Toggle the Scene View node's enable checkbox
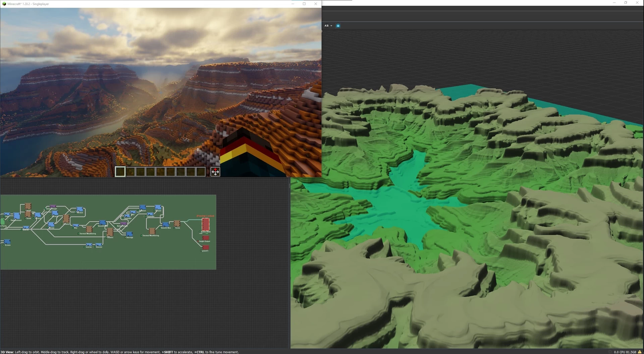The image size is (644, 354). click(200, 232)
